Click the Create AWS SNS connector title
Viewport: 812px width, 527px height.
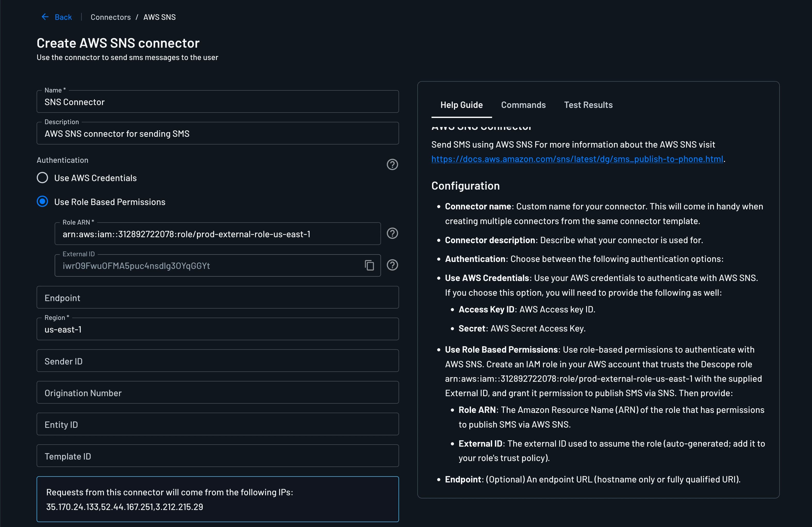tap(118, 43)
